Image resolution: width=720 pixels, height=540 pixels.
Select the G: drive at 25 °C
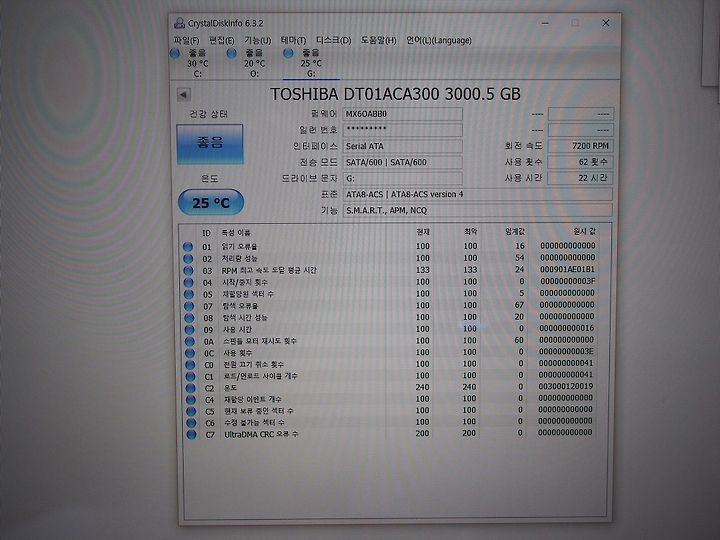click(x=311, y=63)
